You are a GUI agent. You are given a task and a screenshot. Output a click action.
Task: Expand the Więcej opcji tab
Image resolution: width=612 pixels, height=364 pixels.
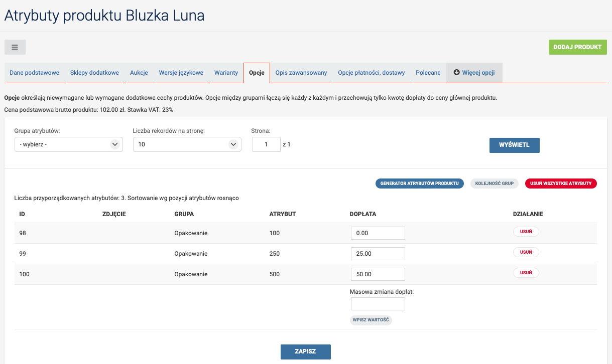tap(474, 73)
